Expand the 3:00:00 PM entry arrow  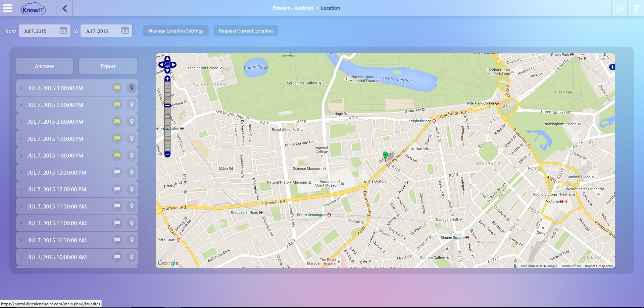pos(21,88)
